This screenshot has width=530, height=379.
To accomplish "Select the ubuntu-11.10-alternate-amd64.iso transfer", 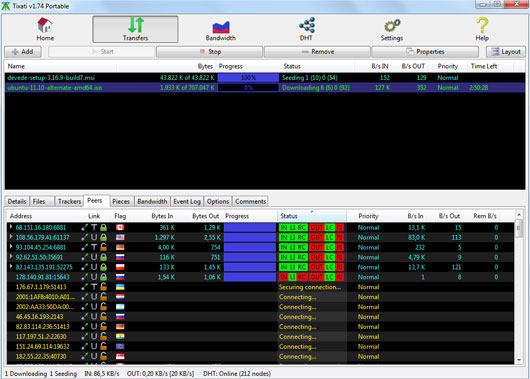I will (265, 88).
